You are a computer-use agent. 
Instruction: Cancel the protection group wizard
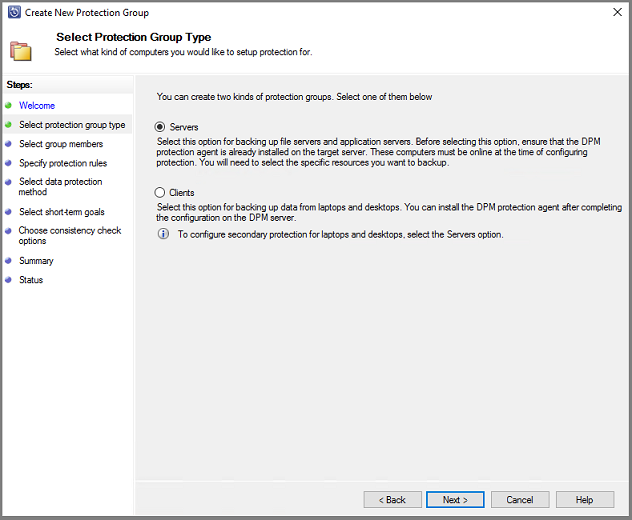(520, 499)
